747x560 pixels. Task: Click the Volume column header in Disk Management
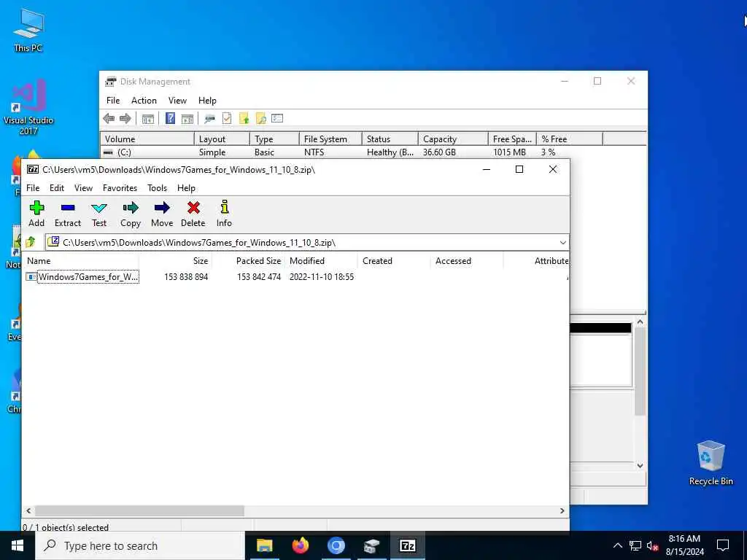(x=147, y=139)
